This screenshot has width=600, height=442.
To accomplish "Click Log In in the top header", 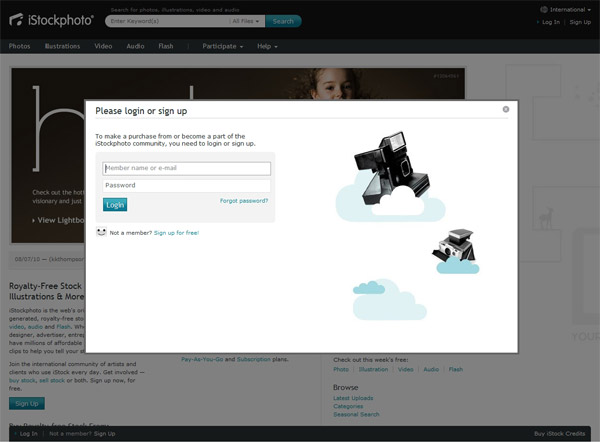I will coord(551,22).
